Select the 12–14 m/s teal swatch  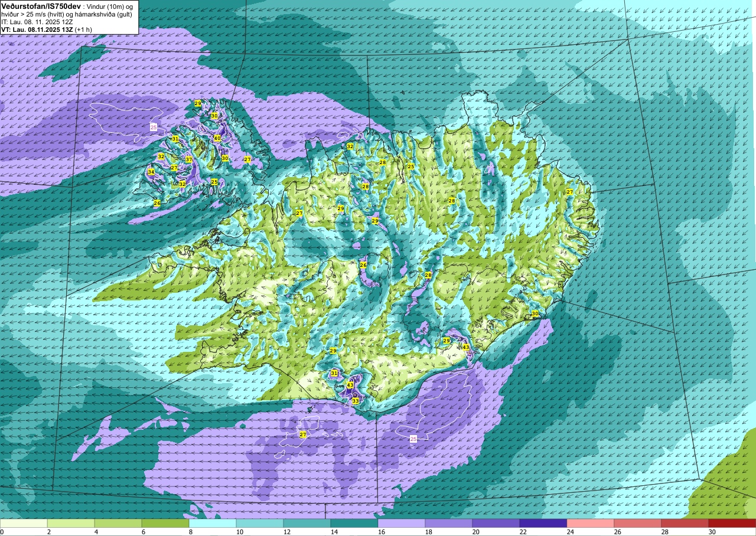(x=307, y=523)
